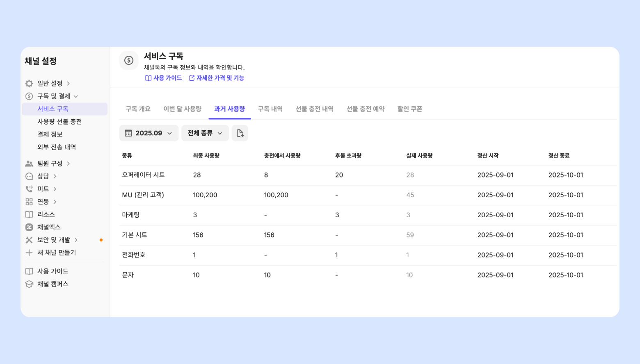Open the 사용 가이드 link under the header
Screen dimensions: 640x364
[164, 78]
